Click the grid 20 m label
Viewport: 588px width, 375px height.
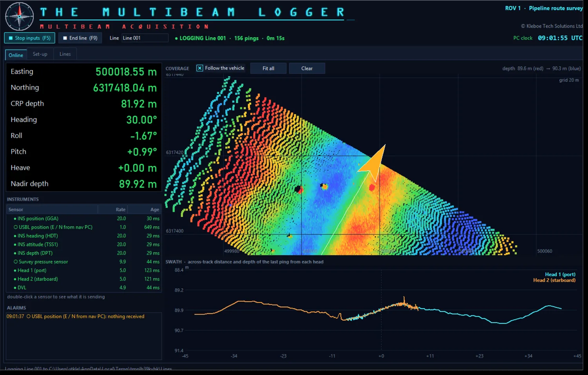569,80
